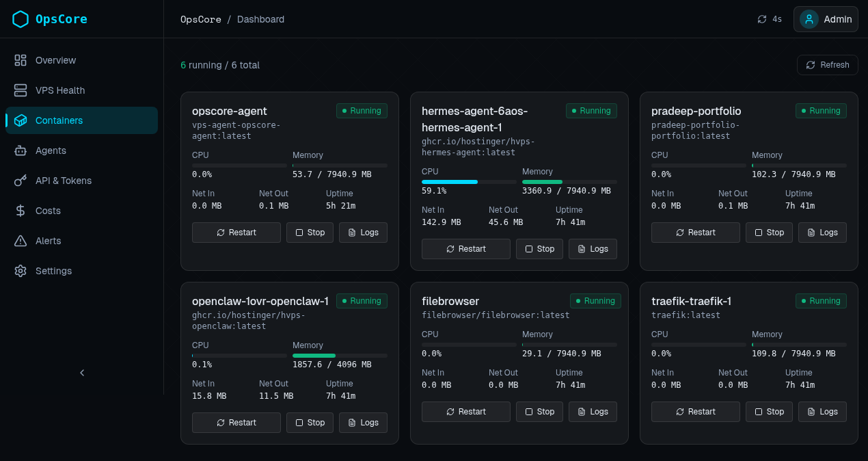Screen dimensions: 868x461
Task: Click the Agents robot icon
Action: [x=21, y=150]
